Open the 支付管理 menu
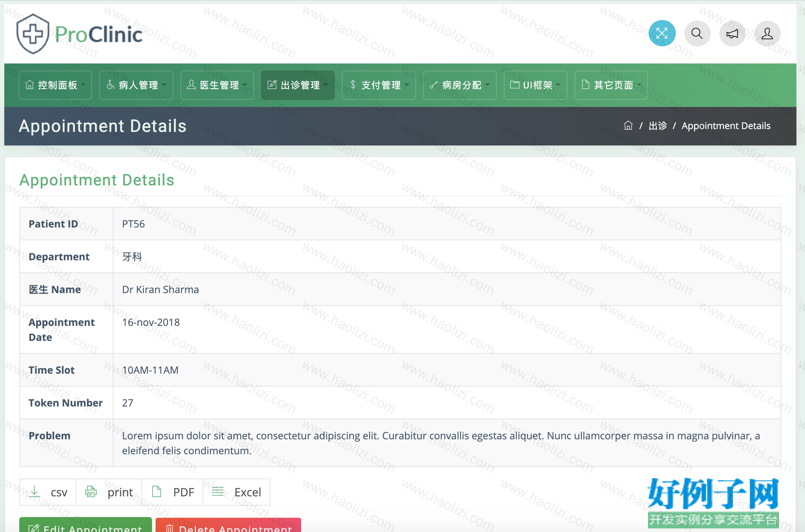 (379, 85)
